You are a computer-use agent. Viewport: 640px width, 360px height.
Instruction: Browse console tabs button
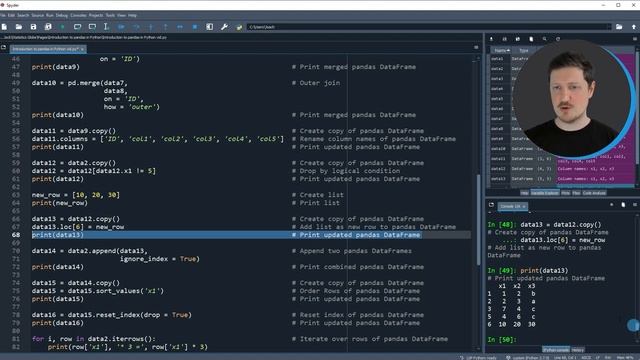click(491, 205)
